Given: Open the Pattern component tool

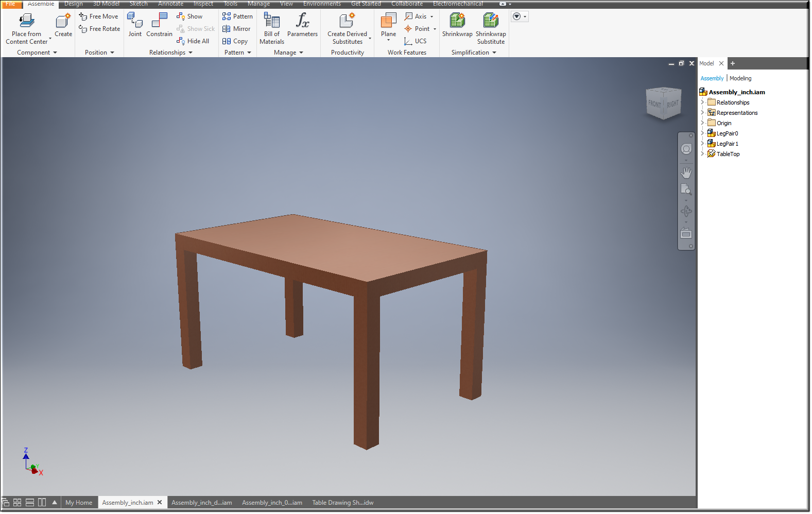Looking at the screenshot, I should click(x=237, y=16).
